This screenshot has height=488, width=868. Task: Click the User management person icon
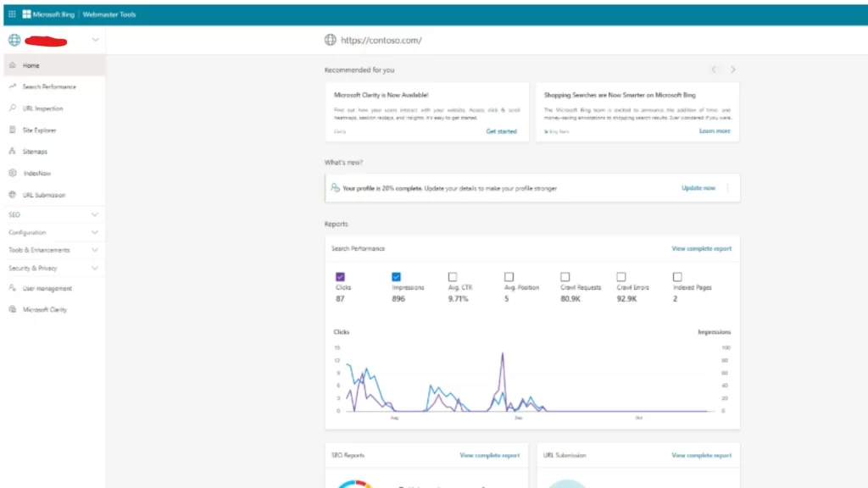(12, 288)
